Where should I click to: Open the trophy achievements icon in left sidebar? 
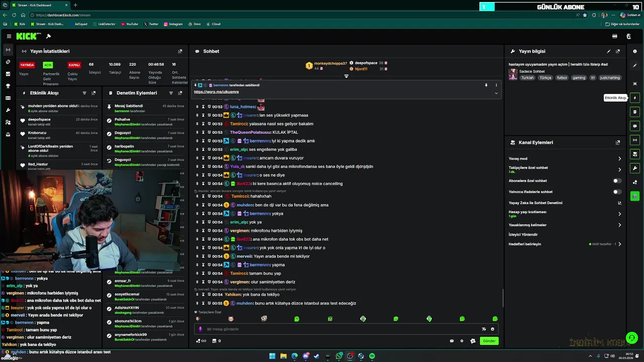pos(8,86)
